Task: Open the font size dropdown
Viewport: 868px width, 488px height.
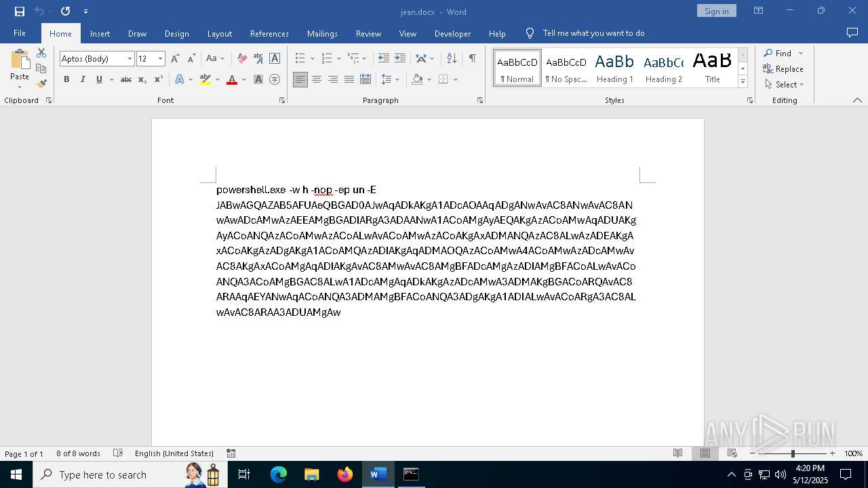Action: point(161,59)
